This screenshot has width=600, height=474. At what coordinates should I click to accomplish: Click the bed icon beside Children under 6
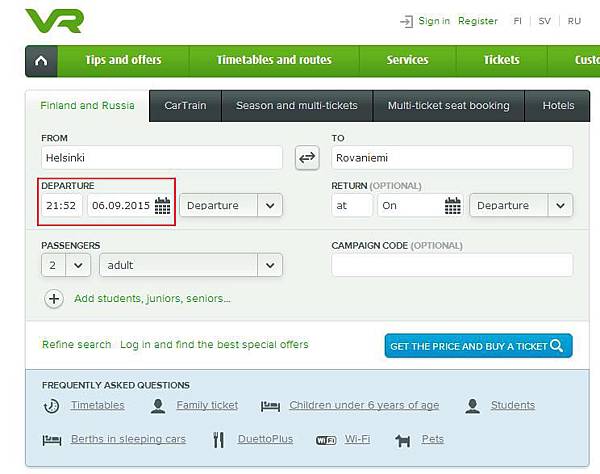pyautogui.click(x=271, y=406)
